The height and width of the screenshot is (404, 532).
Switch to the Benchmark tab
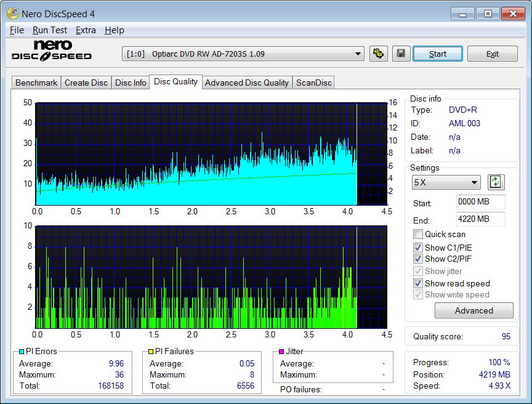36,83
